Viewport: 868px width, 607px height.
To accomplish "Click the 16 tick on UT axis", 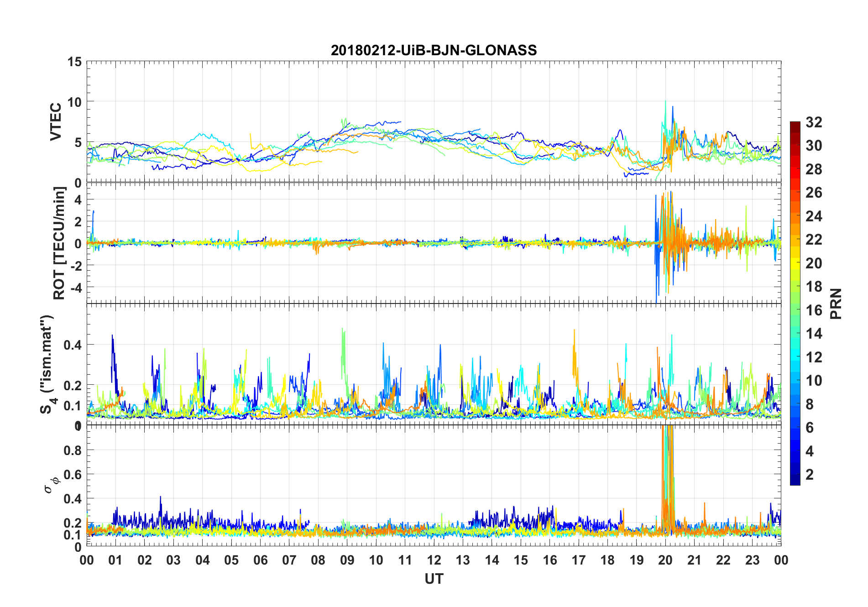I will click(550, 560).
